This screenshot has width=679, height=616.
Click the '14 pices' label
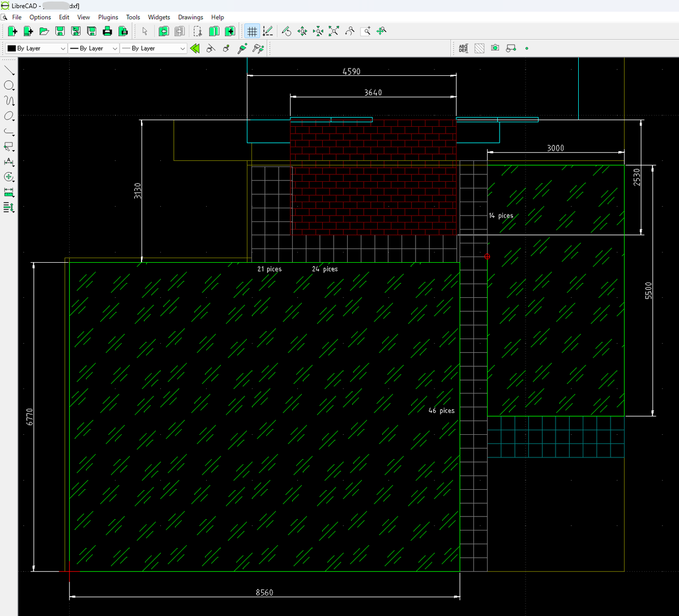501,216
